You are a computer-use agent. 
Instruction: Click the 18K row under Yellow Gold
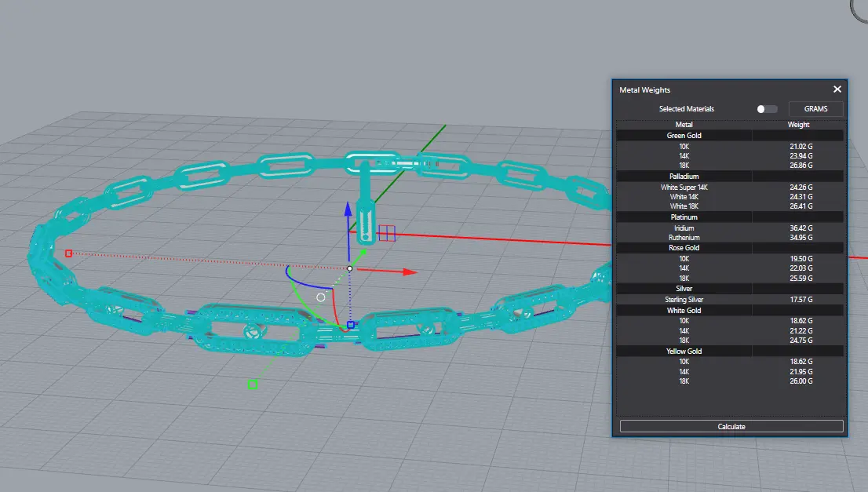[730, 381]
